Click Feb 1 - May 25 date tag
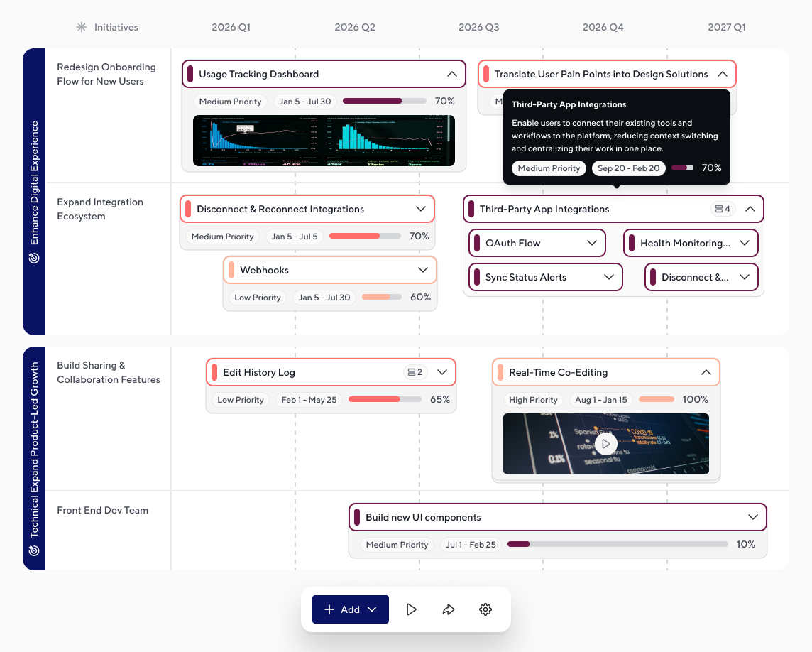 pos(309,400)
